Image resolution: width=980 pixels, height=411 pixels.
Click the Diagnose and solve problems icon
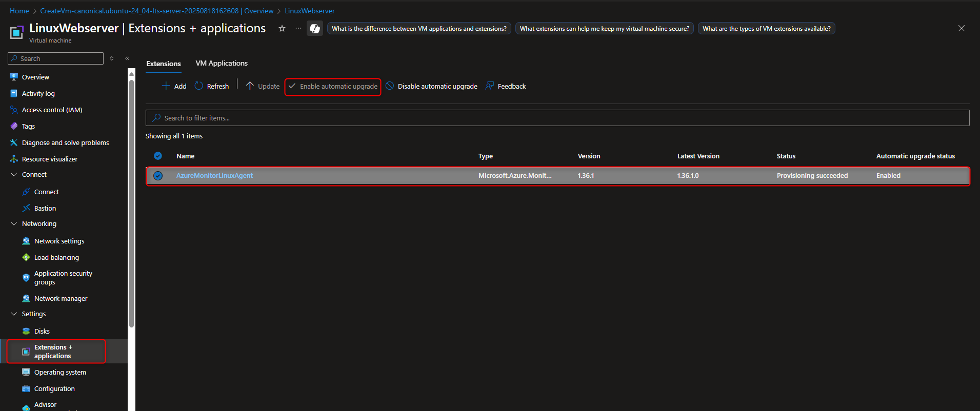[14, 142]
